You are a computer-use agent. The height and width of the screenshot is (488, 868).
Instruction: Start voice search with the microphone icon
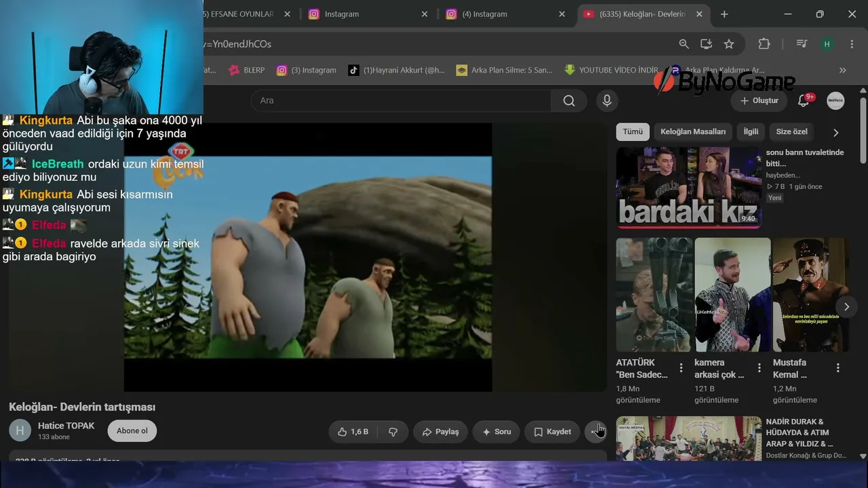coord(607,100)
